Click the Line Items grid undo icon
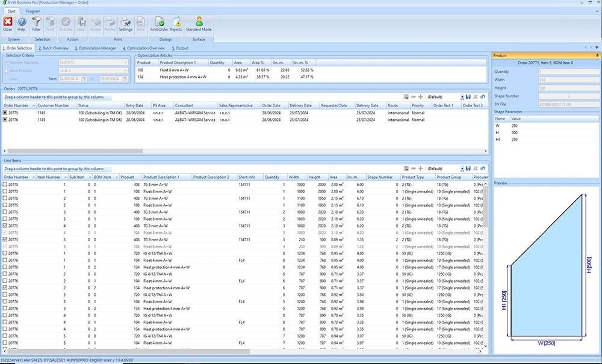 point(483,168)
